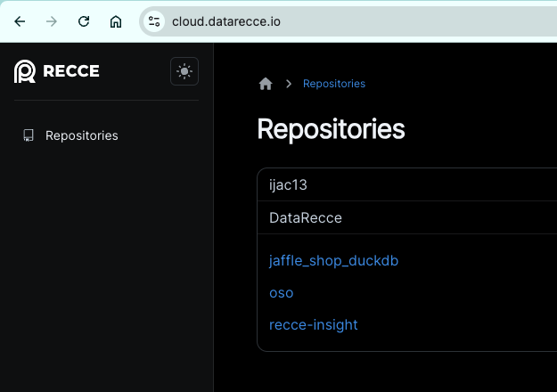Click the Repositories breadcrumb link
This screenshot has height=392, width=557.
tap(334, 84)
